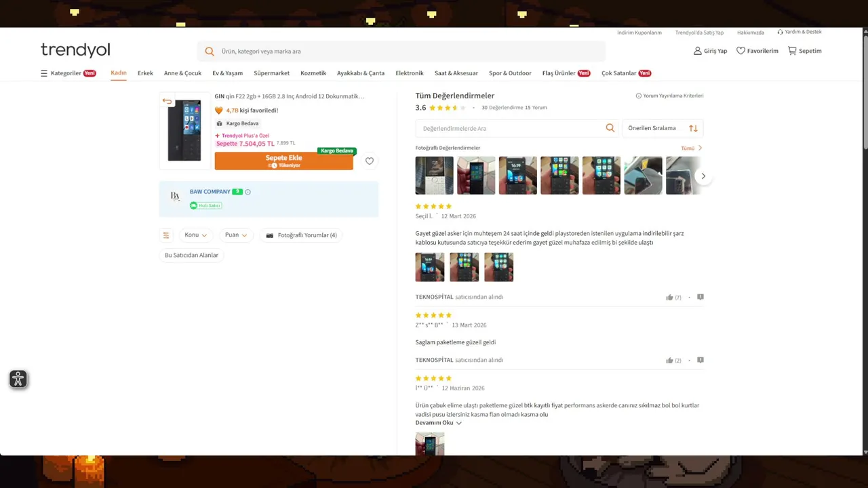The image size is (868, 488).
Task: Open first photo in Seçil İ.'s review
Action: [430, 267]
